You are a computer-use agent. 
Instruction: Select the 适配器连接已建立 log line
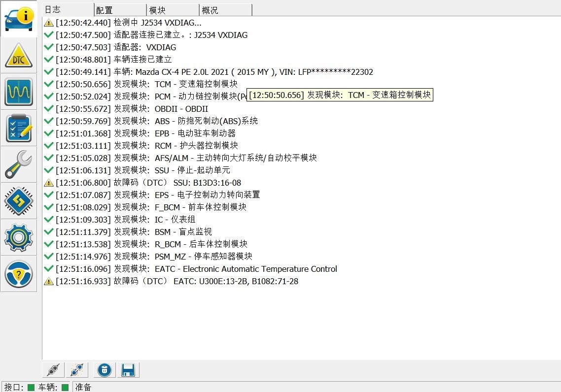pos(145,35)
